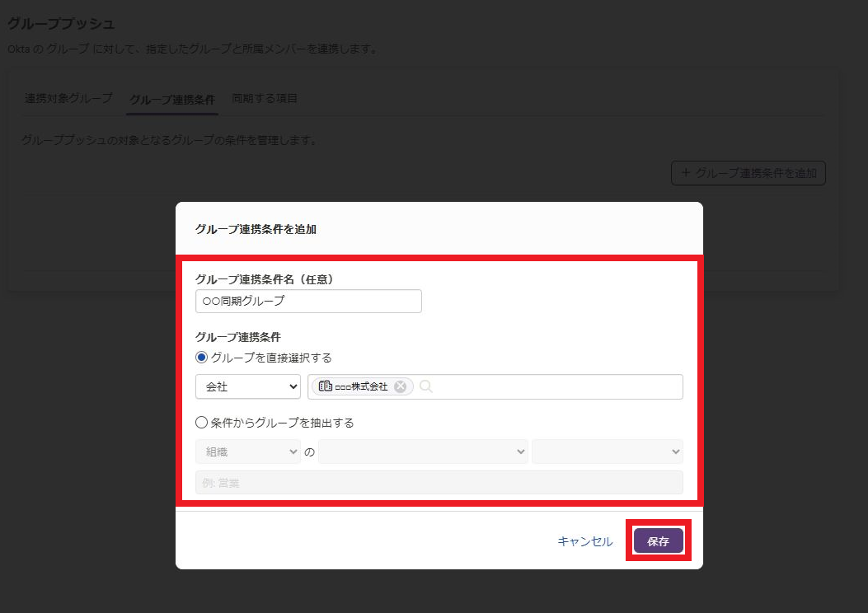Remove the □□□株式会社 chip using its x icon

tap(400, 386)
